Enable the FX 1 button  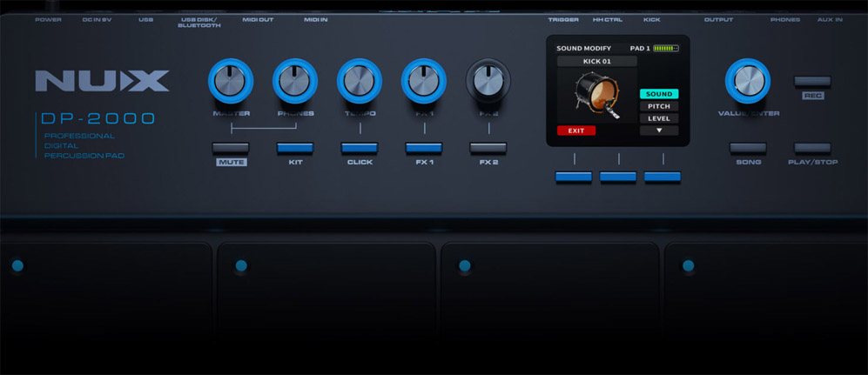tap(423, 148)
